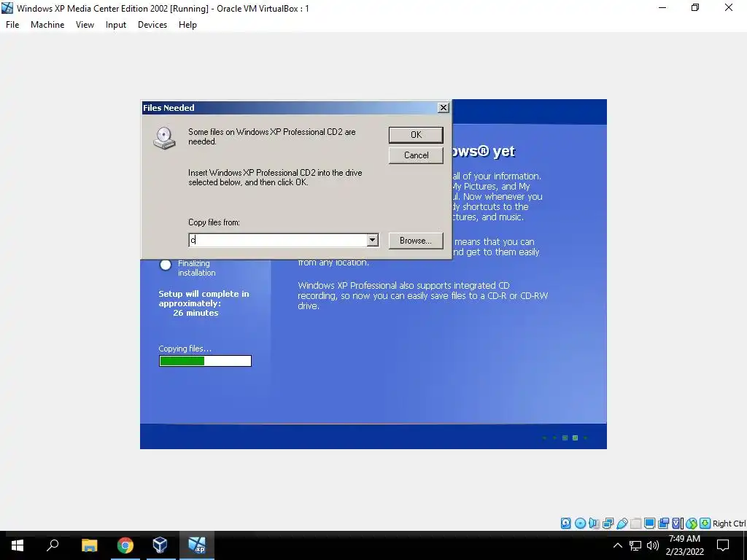Click the optical disk indicator icon

click(x=580, y=524)
